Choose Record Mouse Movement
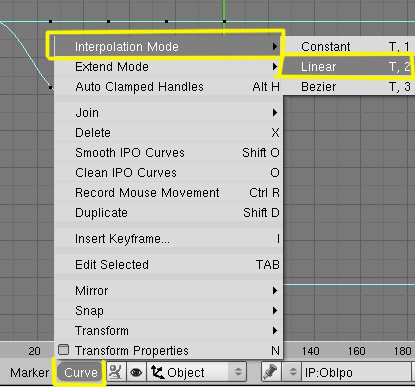Viewport: 415px width, 387px height. (x=168, y=193)
